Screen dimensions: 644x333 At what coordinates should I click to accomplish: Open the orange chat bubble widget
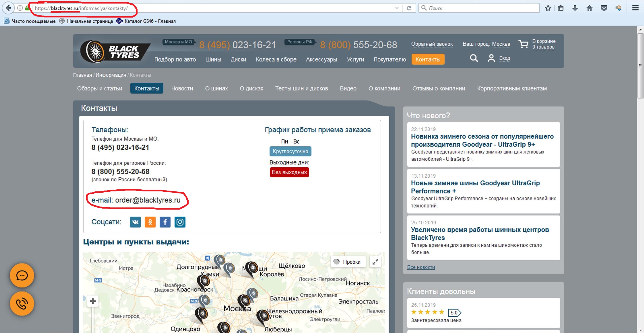(22, 275)
